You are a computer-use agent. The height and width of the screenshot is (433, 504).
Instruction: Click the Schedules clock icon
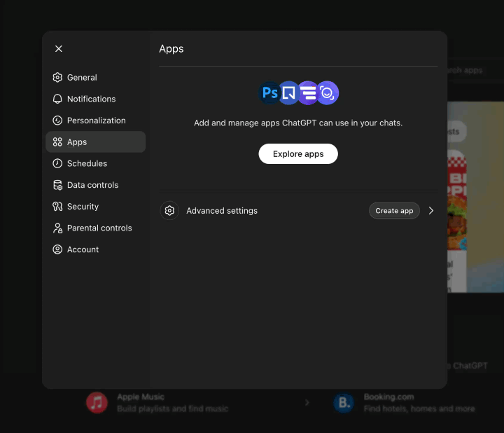(x=57, y=163)
